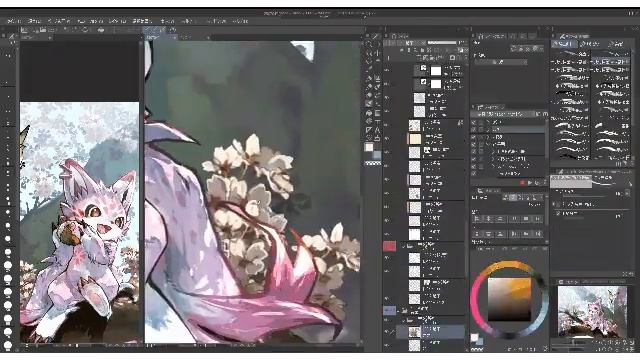Viewport: 640px width, 360px height.
Task: Click the topmost white layer mask thumbnail
Action: tap(436, 71)
